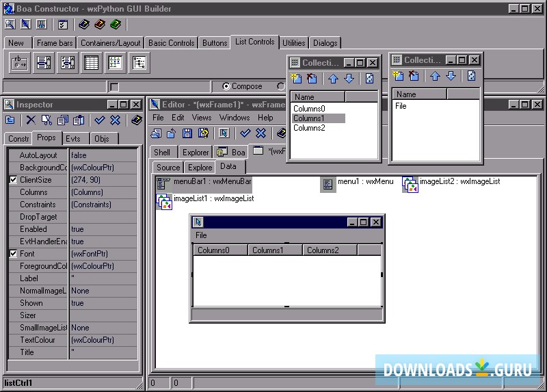Viewport: 547px width, 392px height.
Task: Select the Compose radio button
Action: tap(226, 86)
